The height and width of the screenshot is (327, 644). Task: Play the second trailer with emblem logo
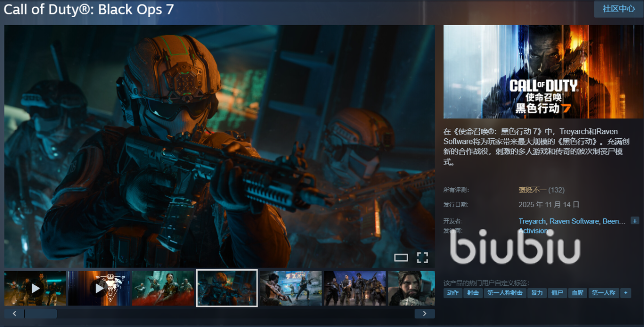coord(99,288)
